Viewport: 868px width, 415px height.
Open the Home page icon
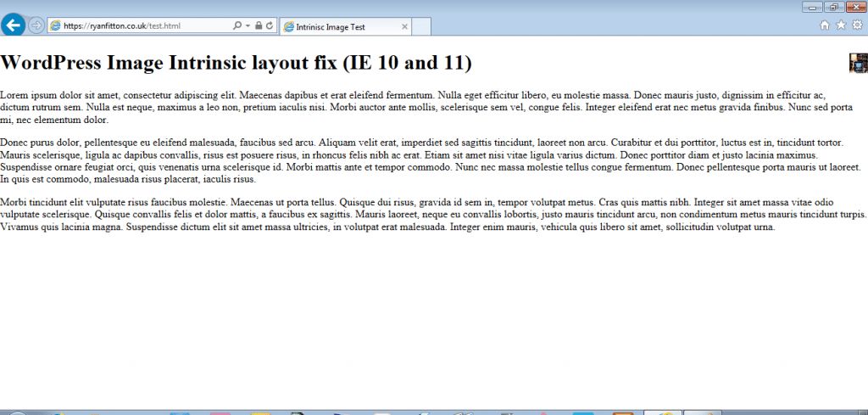point(825,25)
